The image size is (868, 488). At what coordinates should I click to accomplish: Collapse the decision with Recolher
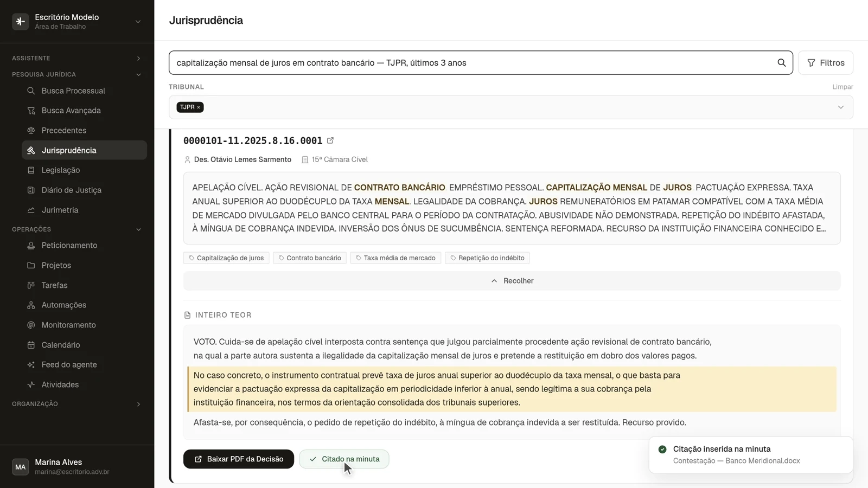[x=512, y=281]
